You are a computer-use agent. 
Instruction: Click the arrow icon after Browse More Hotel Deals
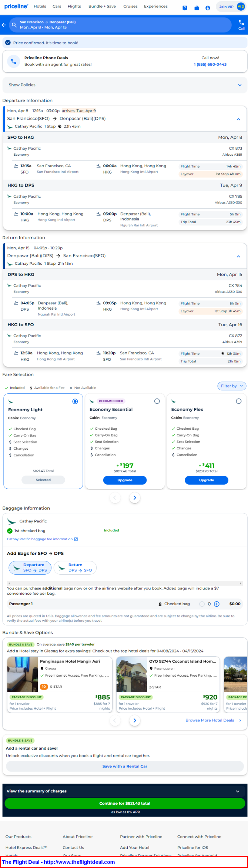tap(240, 720)
